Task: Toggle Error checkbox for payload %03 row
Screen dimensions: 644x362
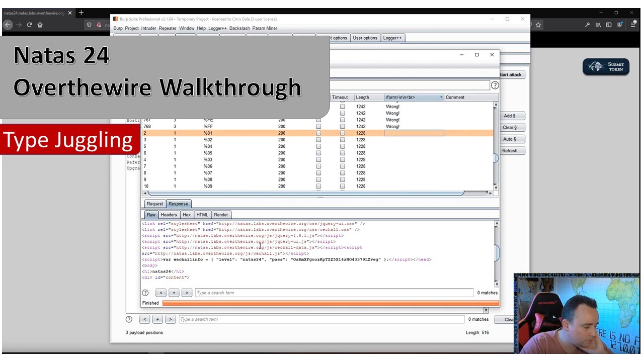Action: click(318, 159)
